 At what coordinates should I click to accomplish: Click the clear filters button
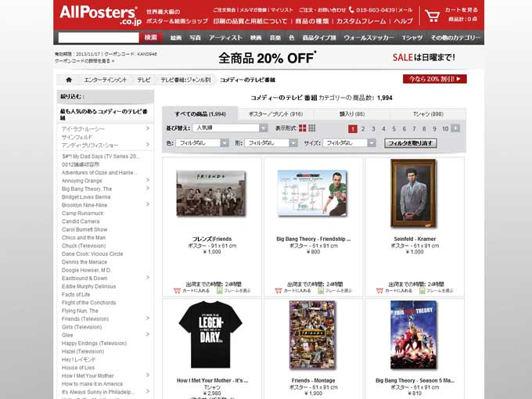click(x=410, y=143)
